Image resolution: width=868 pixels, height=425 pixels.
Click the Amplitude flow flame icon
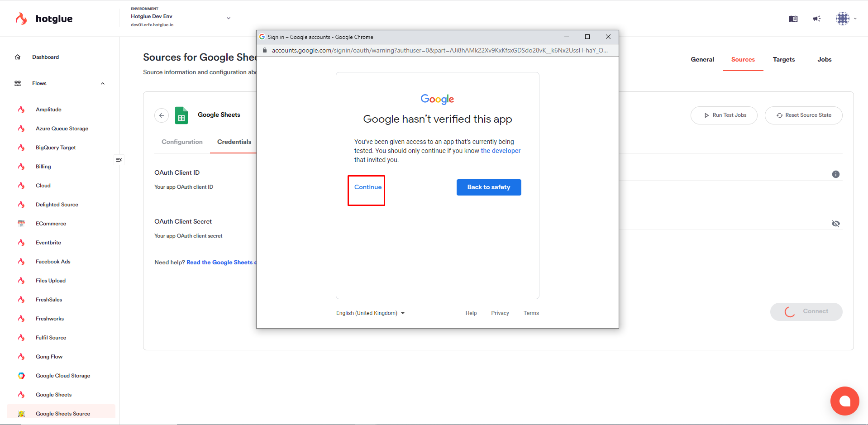(21, 110)
